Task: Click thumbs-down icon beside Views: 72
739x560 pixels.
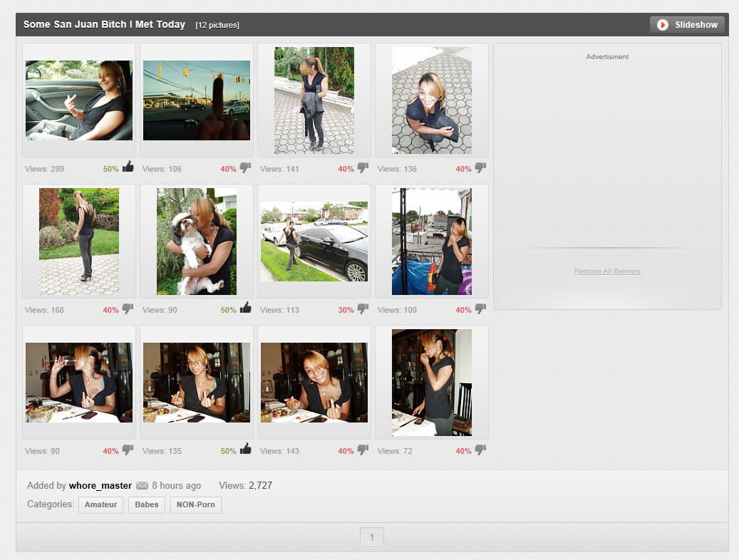Action: click(480, 450)
